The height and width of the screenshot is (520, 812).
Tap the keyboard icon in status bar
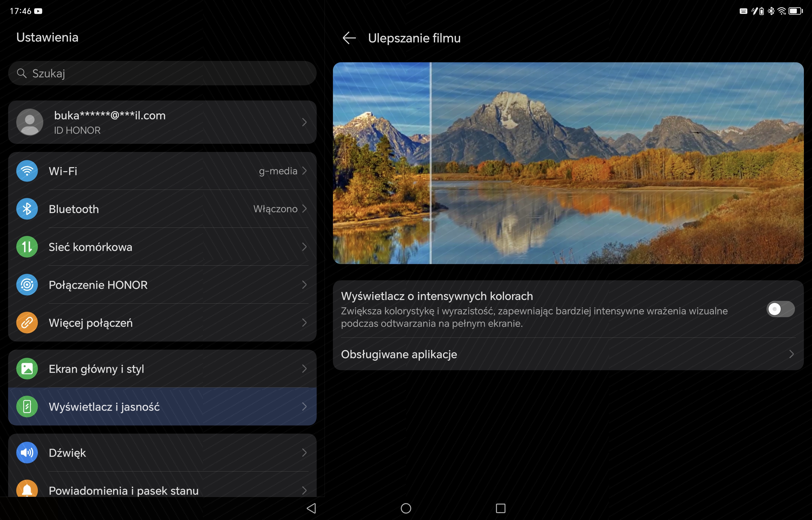(743, 11)
